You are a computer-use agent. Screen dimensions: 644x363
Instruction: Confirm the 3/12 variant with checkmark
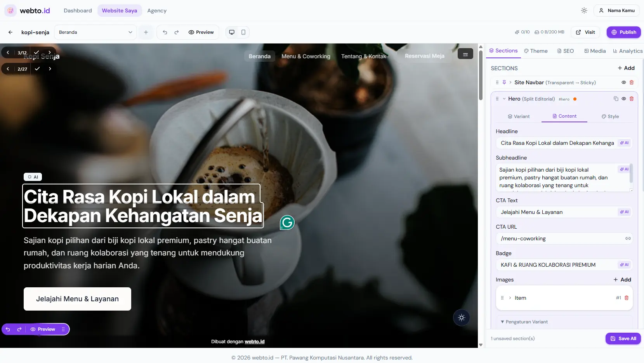coord(36,52)
